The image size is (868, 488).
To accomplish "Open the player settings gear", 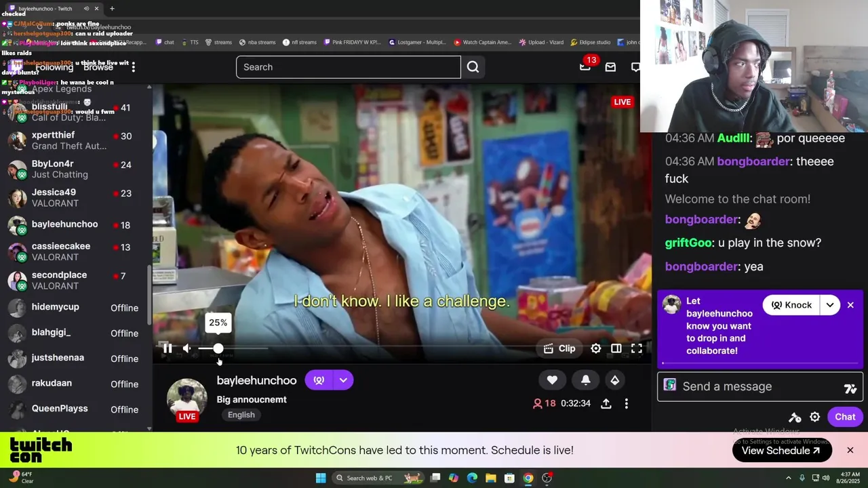I will [x=595, y=348].
